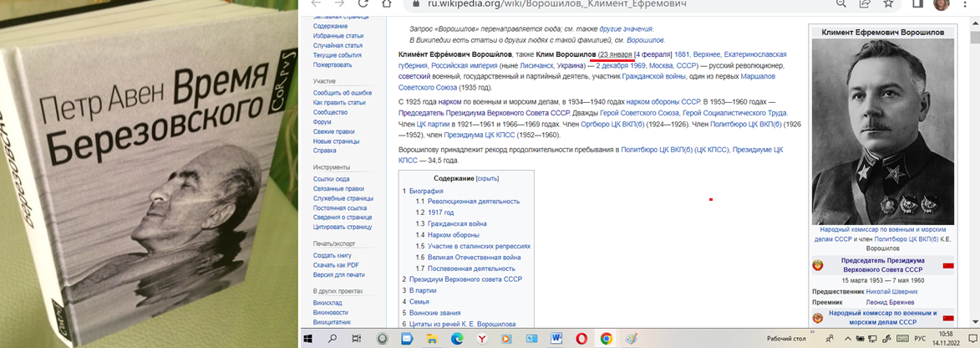Screen dimensions: 980x348
Task: Open Председатель Президиума Верховного Совета infobox link
Action: (x=882, y=264)
